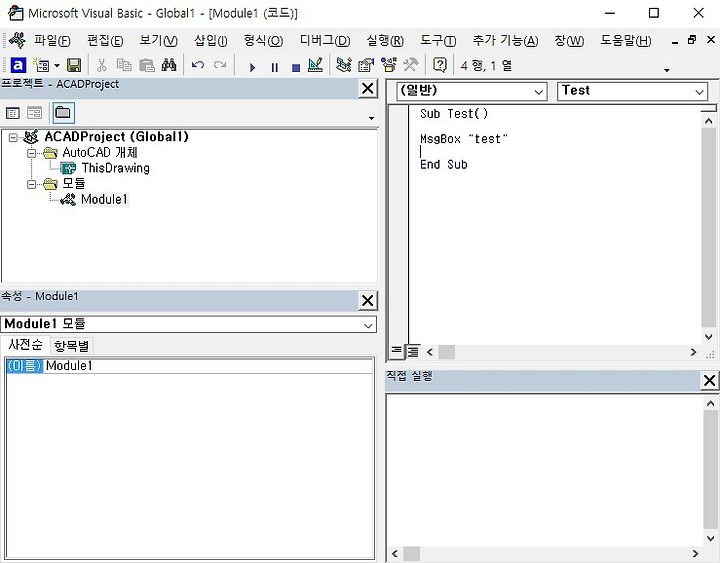720x563 pixels.
Task: Open the Project Explorer icon
Action: [x=344, y=66]
